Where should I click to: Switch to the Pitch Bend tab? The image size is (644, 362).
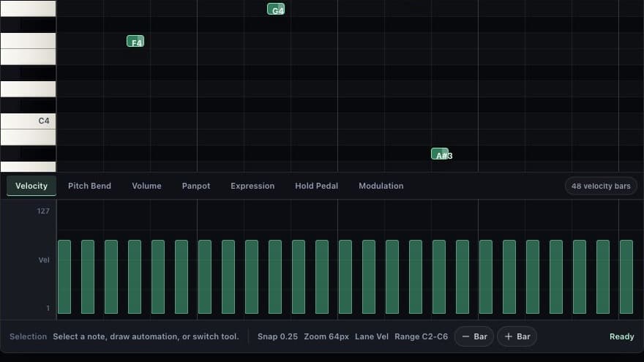89,186
